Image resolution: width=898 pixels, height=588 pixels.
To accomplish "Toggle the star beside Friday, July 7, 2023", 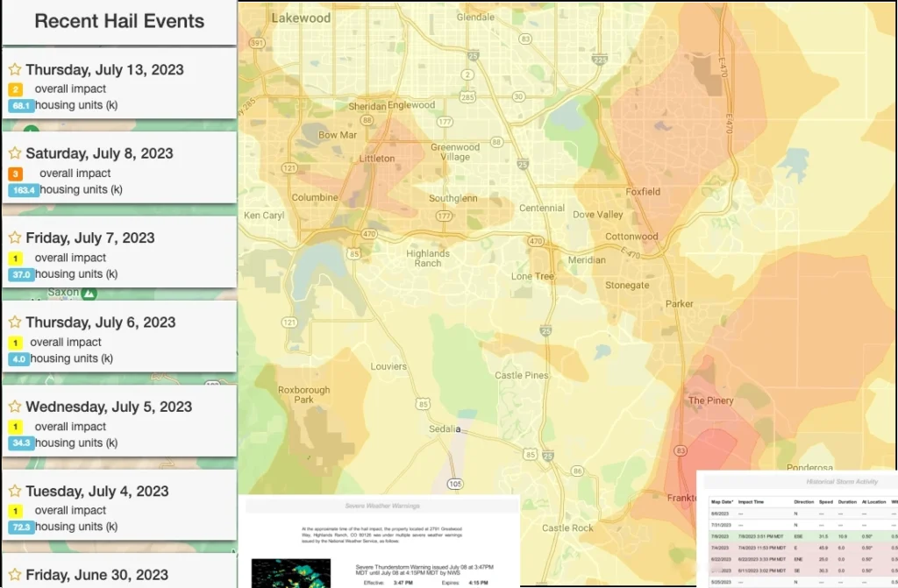I will click(x=15, y=238).
